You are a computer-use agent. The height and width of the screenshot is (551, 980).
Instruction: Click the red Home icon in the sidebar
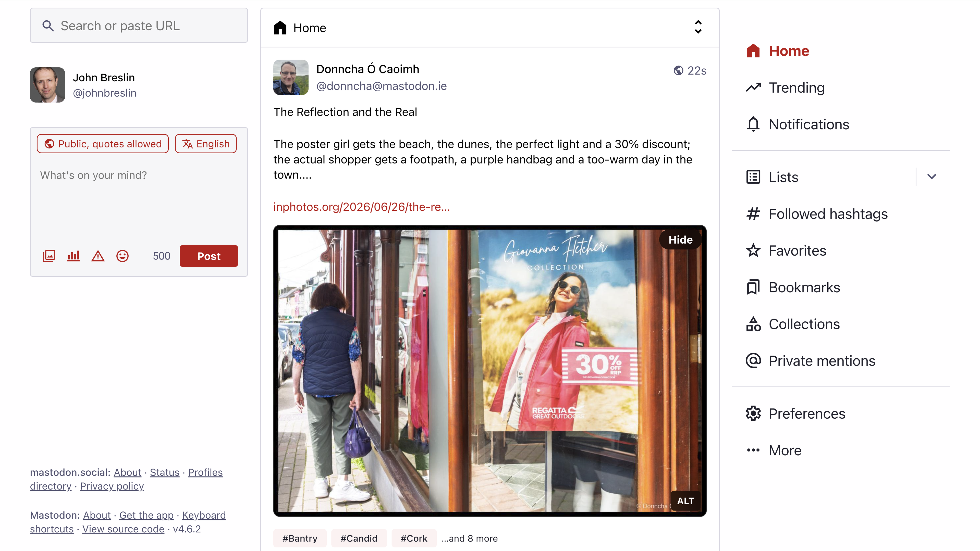point(753,51)
